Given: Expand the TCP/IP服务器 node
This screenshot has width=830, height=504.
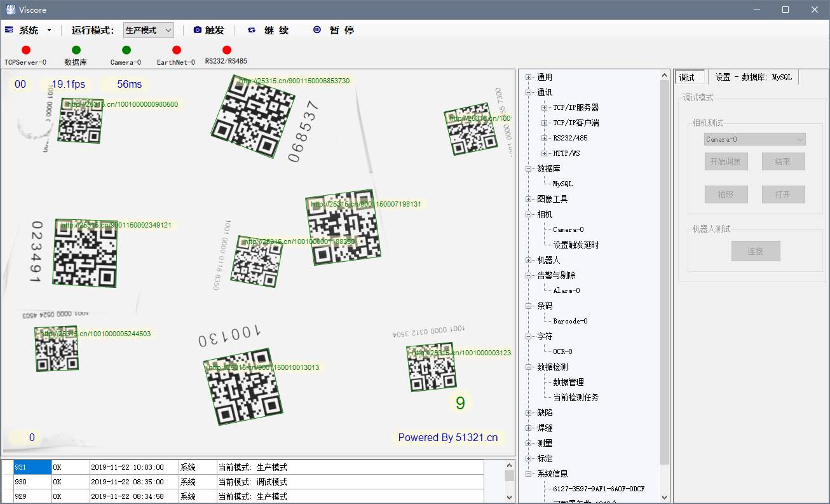Looking at the screenshot, I should click(x=544, y=107).
